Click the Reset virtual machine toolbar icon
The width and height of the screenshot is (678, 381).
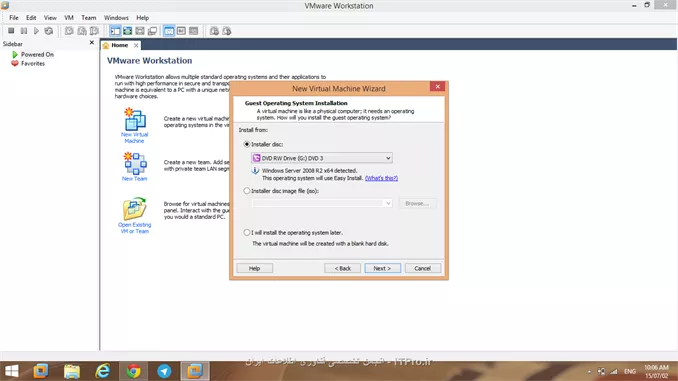point(49,31)
